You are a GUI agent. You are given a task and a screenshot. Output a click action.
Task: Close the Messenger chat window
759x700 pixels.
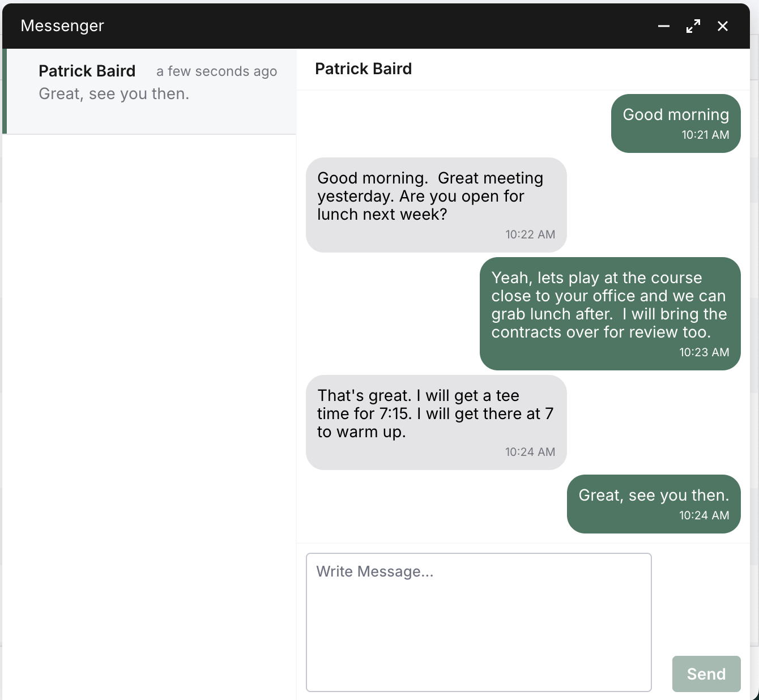click(723, 26)
